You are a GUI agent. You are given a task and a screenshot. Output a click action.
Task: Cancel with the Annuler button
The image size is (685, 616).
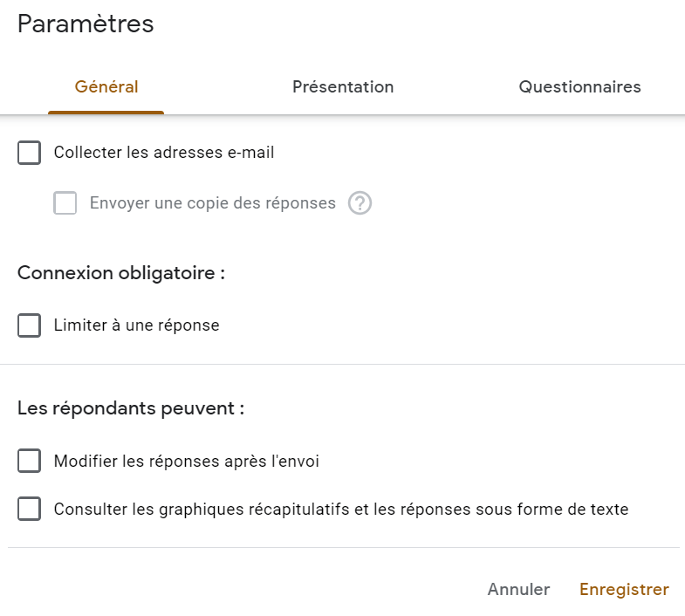pyautogui.click(x=518, y=589)
